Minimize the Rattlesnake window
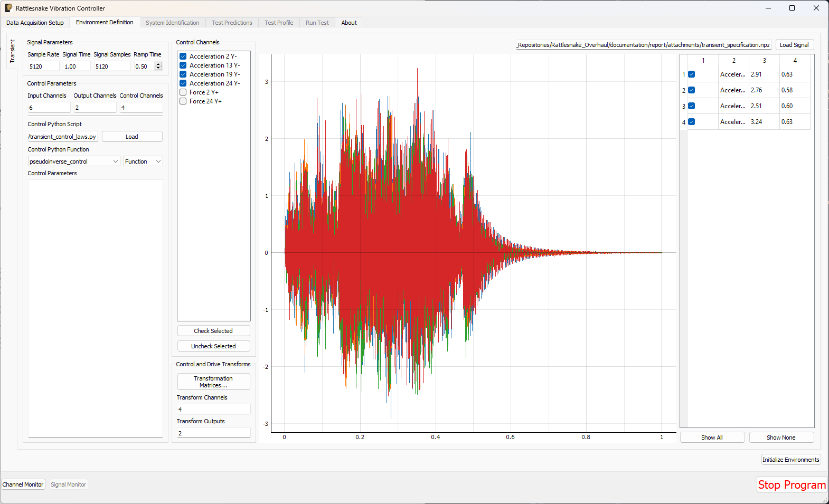Screen dimensions: 829x504 [768, 8]
